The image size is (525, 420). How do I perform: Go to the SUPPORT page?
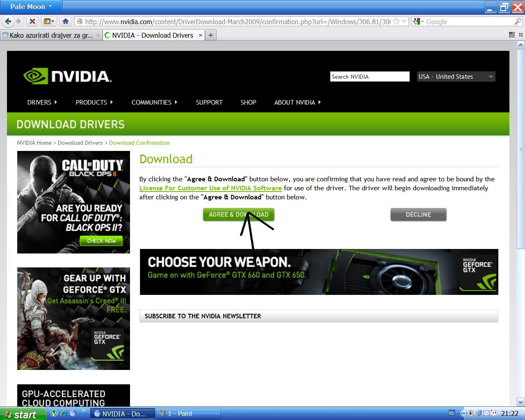209,102
